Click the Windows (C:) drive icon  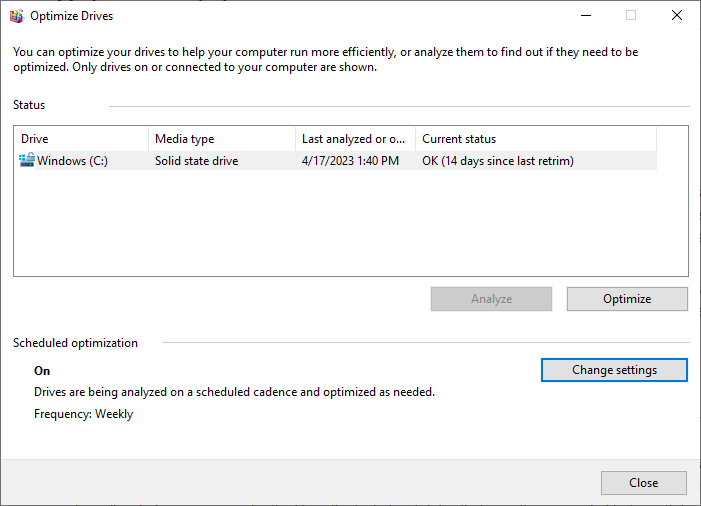click(27, 160)
